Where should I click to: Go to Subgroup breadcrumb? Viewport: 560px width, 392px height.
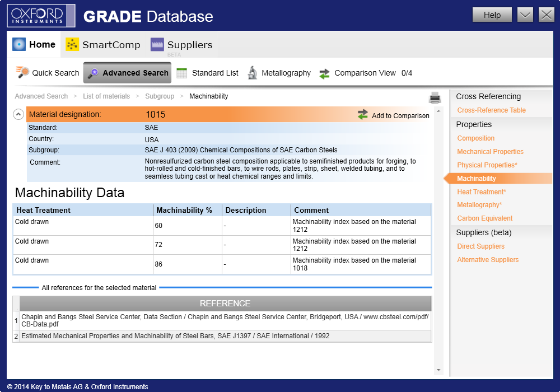160,96
